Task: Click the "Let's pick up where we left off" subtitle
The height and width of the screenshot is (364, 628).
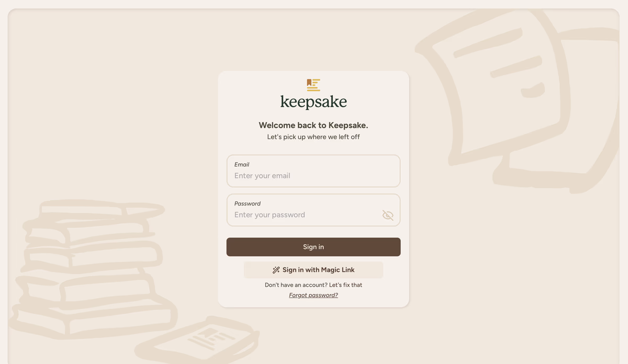Action: (x=313, y=137)
